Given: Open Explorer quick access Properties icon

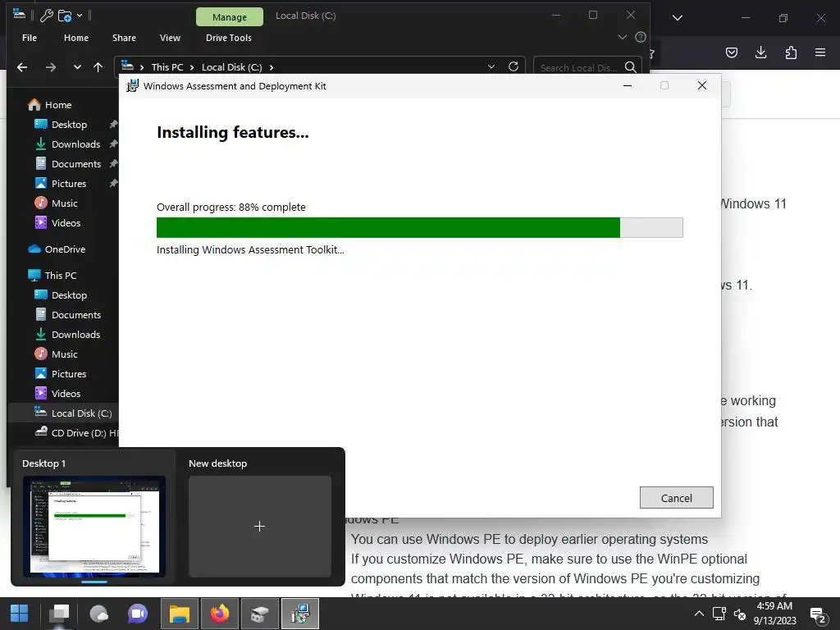Looking at the screenshot, I should point(46,16).
